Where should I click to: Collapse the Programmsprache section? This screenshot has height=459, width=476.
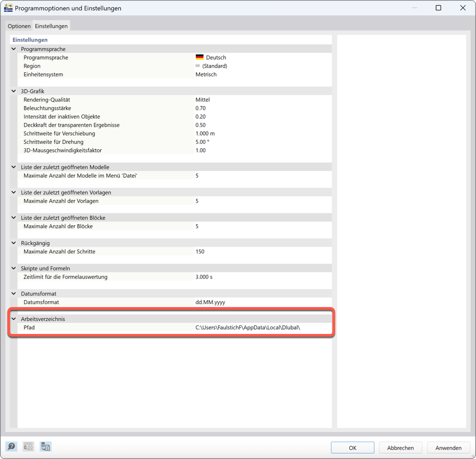pos(13,49)
